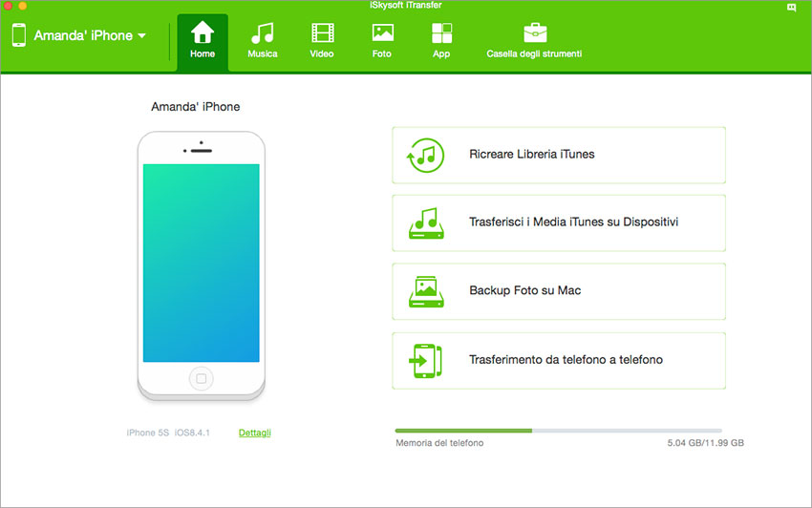This screenshot has width=812, height=508.
Task: Switch to the Musica tab label
Action: tap(262, 53)
